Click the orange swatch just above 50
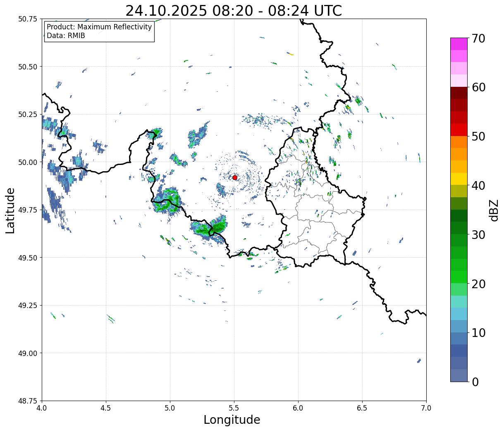Viewport: 504px width, 430px height. pos(459,142)
